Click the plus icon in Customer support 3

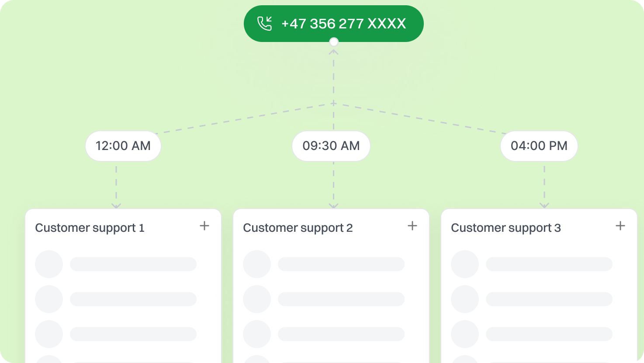[620, 226]
